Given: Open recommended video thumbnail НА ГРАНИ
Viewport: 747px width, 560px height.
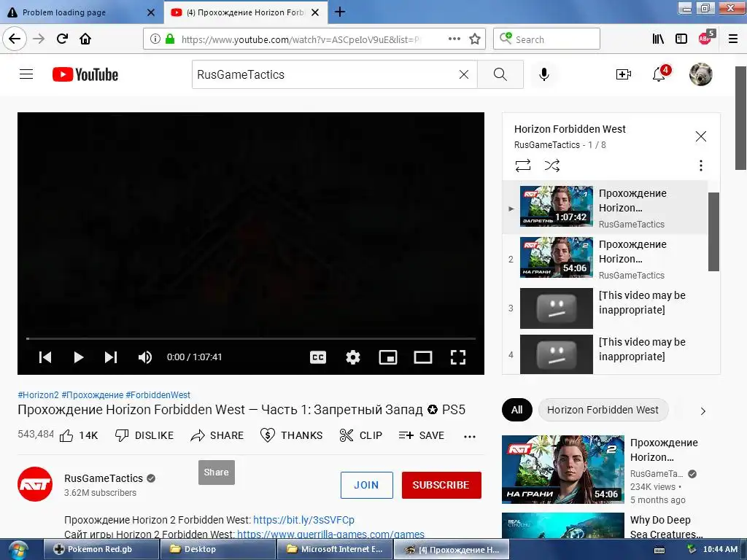Looking at the screenshot, I should 563,469.
